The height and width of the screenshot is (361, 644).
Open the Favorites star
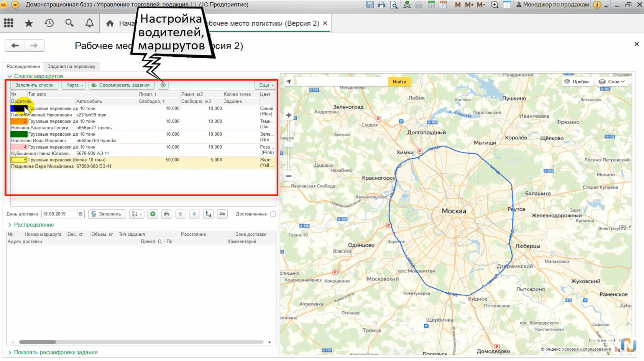(x=29, y=23)
